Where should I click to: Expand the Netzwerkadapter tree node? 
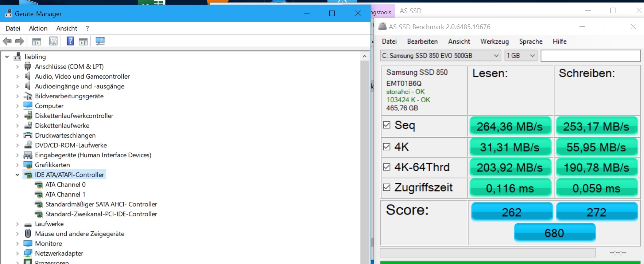pos(18,253)
